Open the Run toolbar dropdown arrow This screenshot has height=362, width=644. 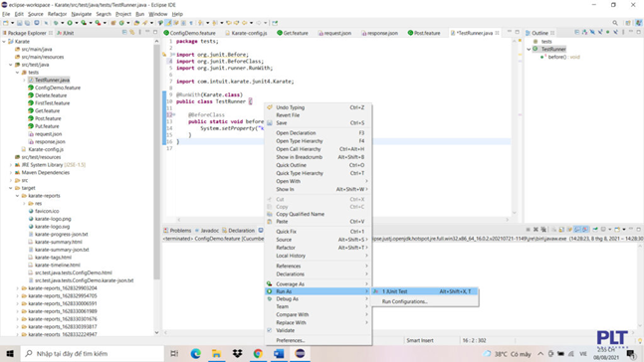tap(77, 23)
